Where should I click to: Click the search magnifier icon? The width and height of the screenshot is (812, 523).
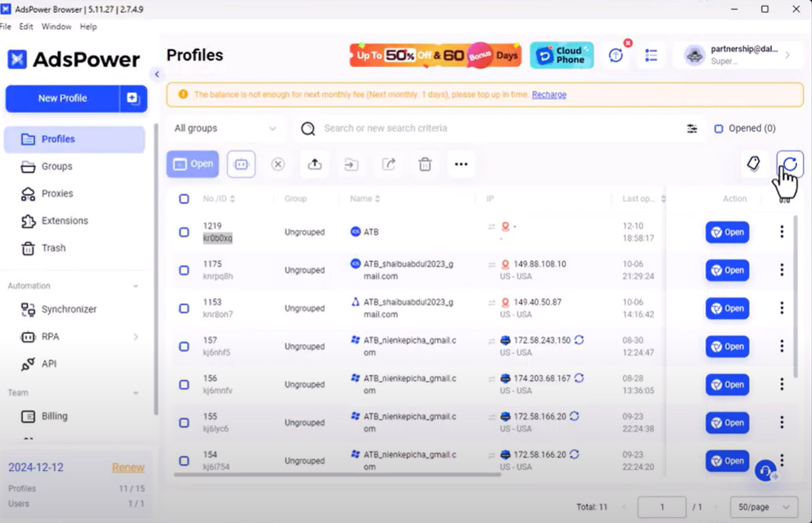coord(308,129)
